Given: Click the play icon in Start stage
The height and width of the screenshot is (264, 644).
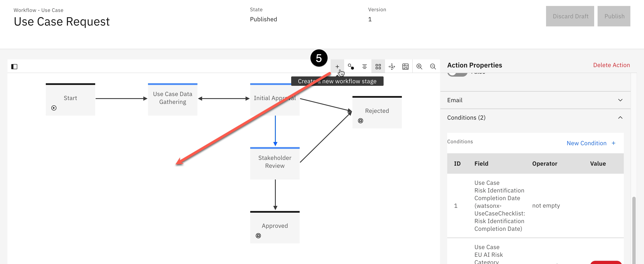Looking at the screenshot, I should pyautogui.click(x=54, y=108).
